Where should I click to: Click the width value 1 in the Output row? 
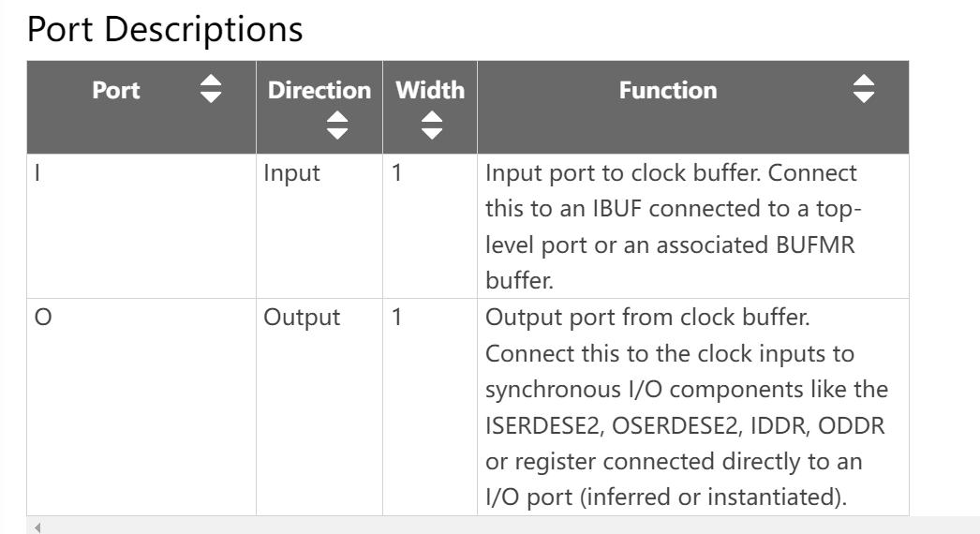(397, 318)
